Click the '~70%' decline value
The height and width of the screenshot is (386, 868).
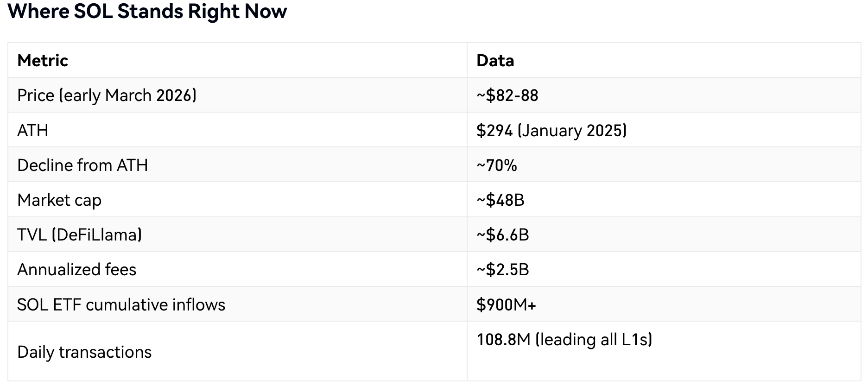click(496, 165)
